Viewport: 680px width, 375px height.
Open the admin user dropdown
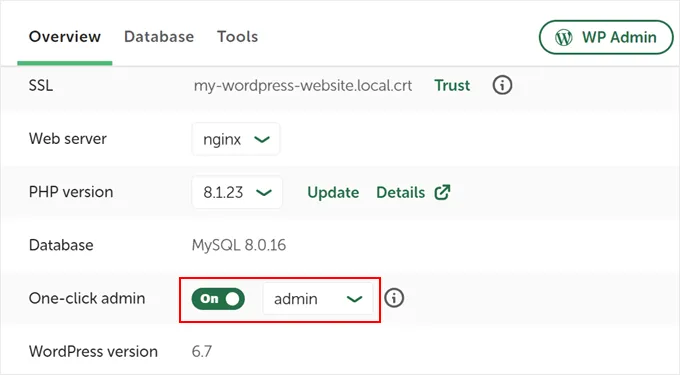(x=317, y=299)
